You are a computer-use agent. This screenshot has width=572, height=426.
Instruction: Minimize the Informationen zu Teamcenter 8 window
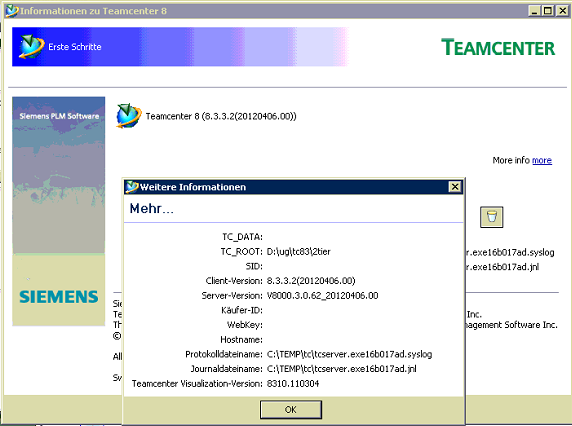pos(534,11)
